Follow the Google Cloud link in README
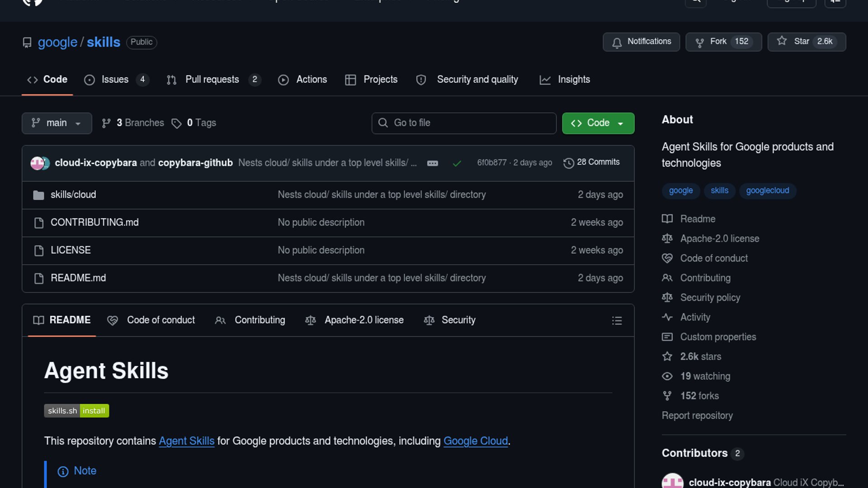The height and width of the screenshot is (488, 868). point(475,441)
